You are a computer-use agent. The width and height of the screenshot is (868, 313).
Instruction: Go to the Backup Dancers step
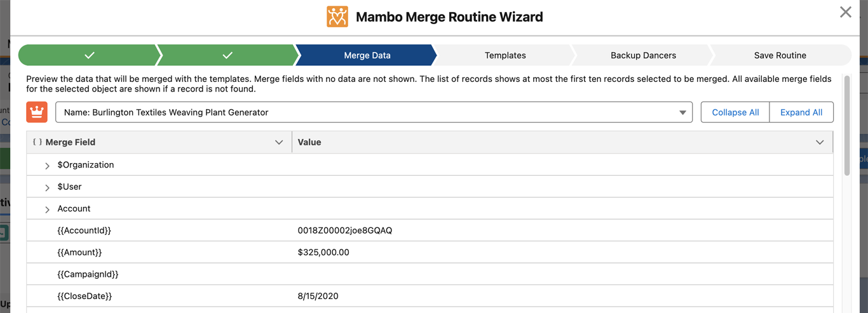[643, 55]
